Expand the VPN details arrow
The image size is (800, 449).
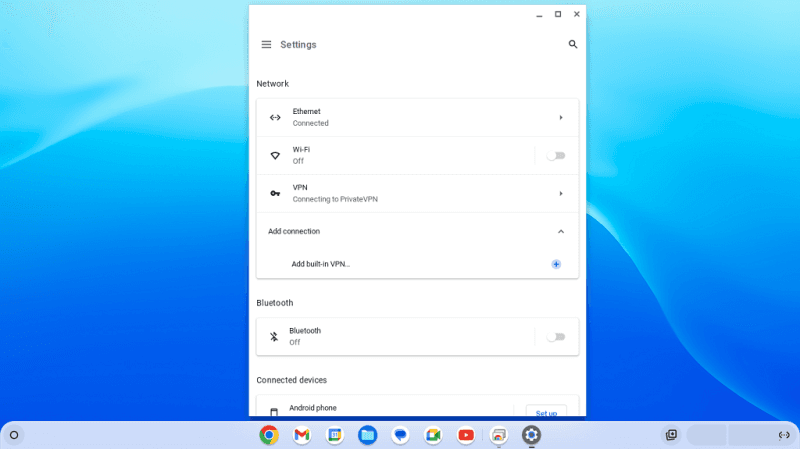[561, 193]
